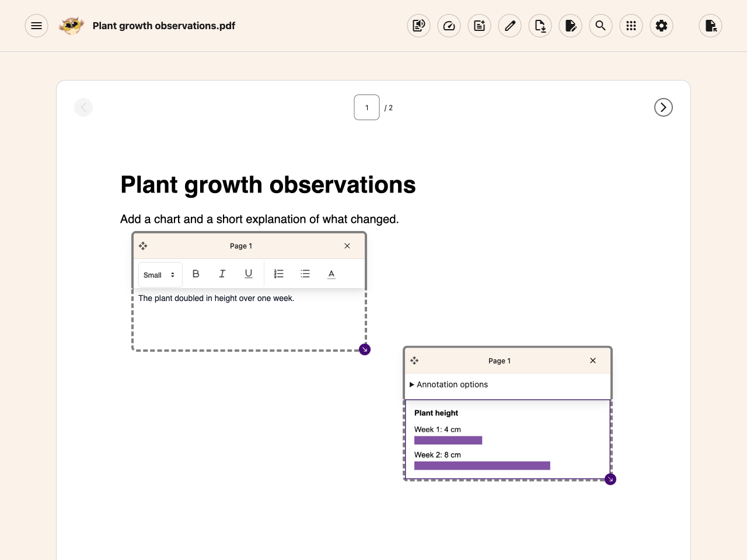
Task: Open the Small font size dropdown
Action: [160, 275]
